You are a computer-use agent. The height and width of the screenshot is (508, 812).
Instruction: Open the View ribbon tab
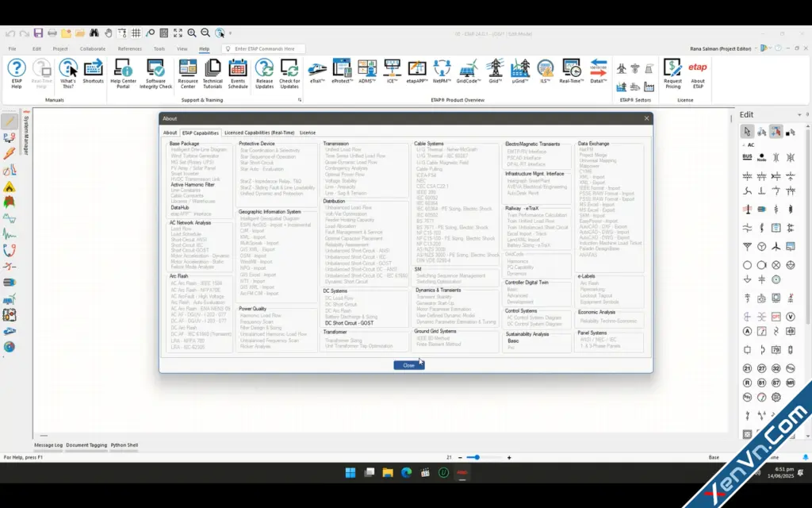[182, 48]
